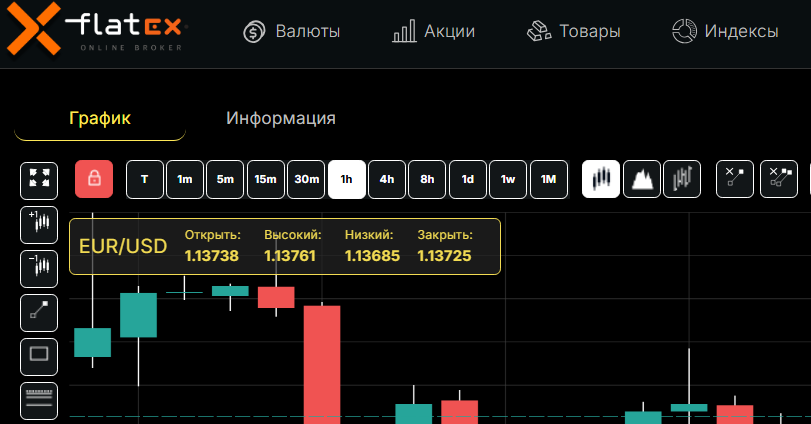The width and height of the screenshot is (811, 424).
Task: Select the trend line drawing tool
Action: click(x=39, y=313)
